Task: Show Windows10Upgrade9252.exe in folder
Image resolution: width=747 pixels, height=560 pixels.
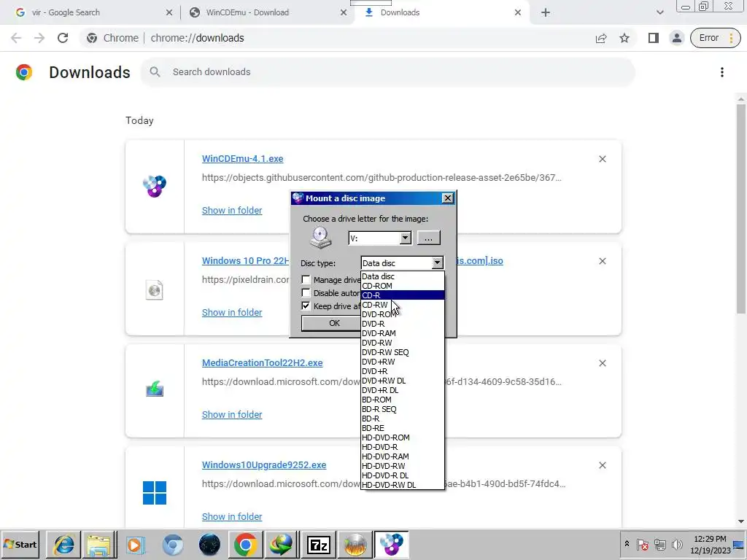Action: point(232,517)
